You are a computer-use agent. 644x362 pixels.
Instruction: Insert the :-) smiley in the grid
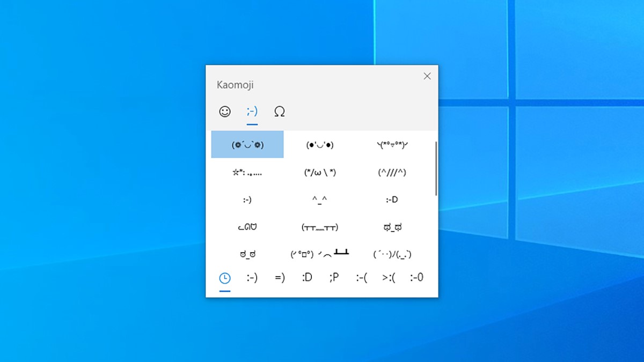[247, 200]
